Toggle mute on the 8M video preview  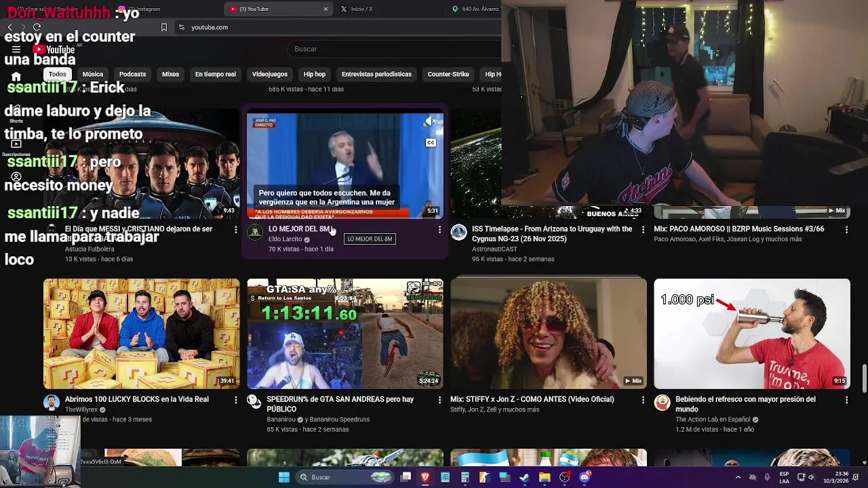(431, 122)
